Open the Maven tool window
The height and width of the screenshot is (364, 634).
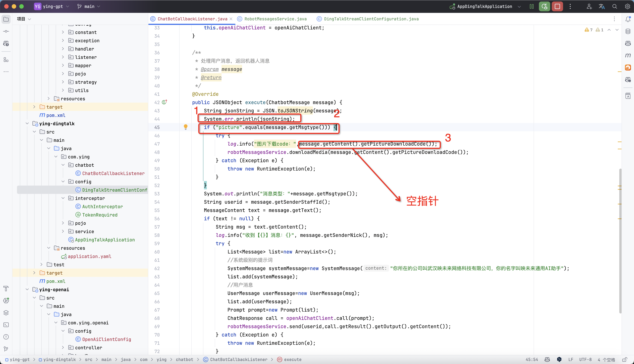(628, 55)
